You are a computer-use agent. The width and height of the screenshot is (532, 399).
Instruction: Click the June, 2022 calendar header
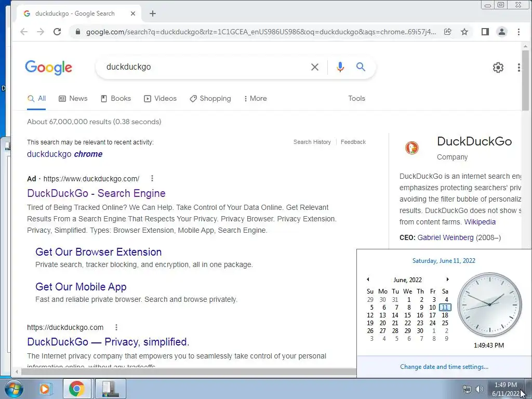coord(407,280)
